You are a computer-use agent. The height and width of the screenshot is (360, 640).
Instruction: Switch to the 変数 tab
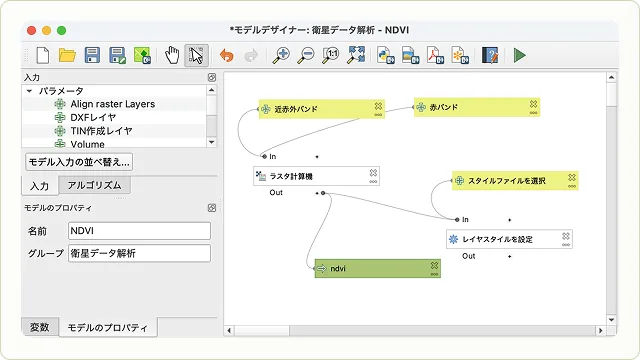click(40, 327)
